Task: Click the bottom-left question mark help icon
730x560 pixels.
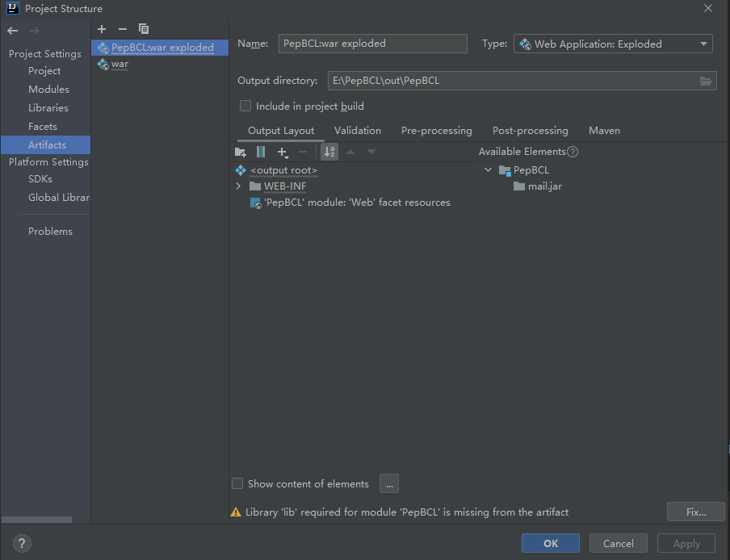Action: point(21,543)
